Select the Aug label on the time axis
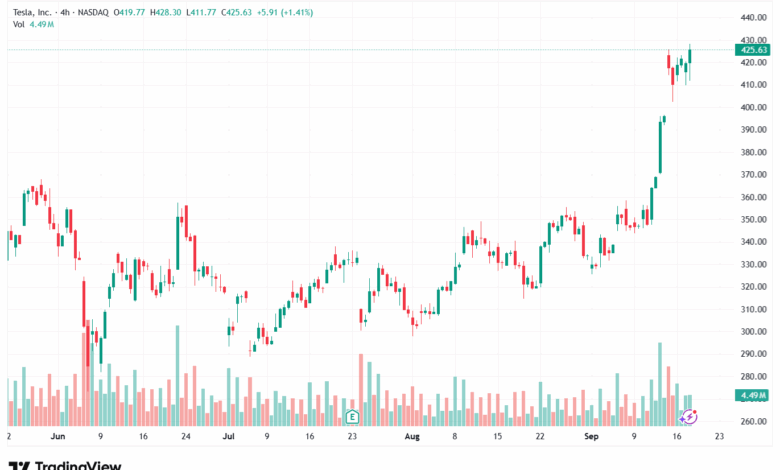The image size is (780, 470). coord(412,437)
